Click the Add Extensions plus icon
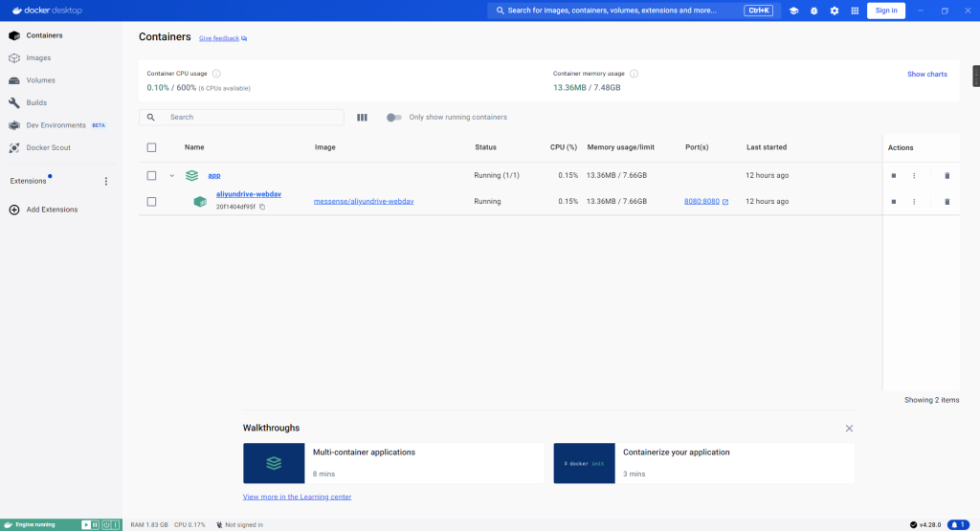 pos(14,210)
